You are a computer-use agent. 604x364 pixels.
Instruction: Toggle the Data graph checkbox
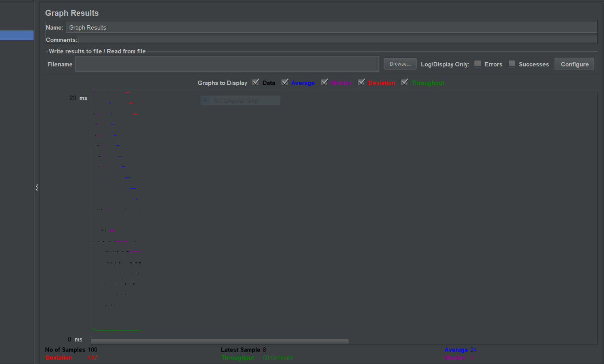point(256,82)
